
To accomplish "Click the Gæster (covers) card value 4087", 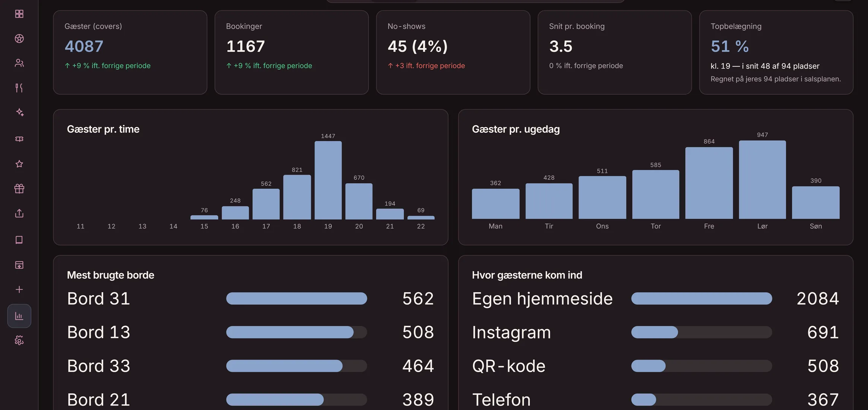I will [x=84, y=46].
